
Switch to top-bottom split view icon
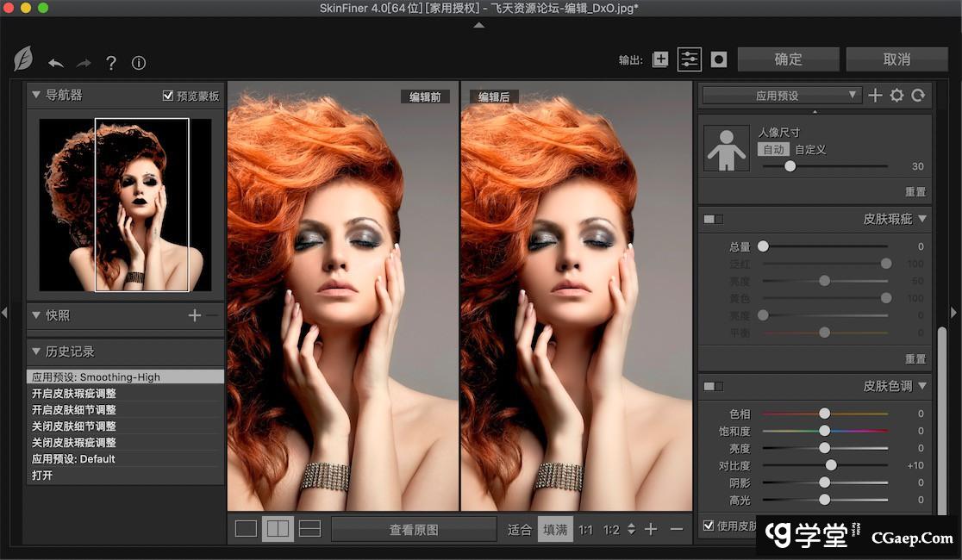pyautogui.click(x=309, y=529)
